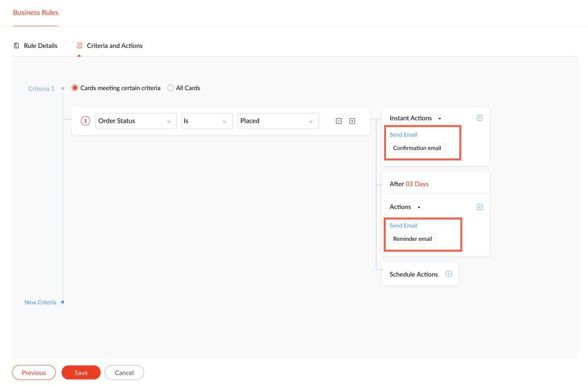588x386 pixels.
Task: Expand the Instant Actions caret menu
Action: pos(440,119)
